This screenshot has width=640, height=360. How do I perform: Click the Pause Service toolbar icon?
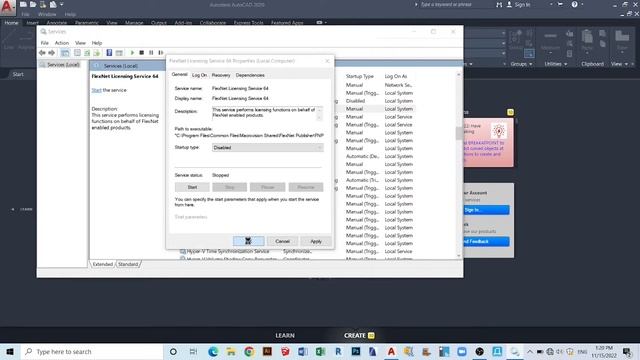point(151,53)
